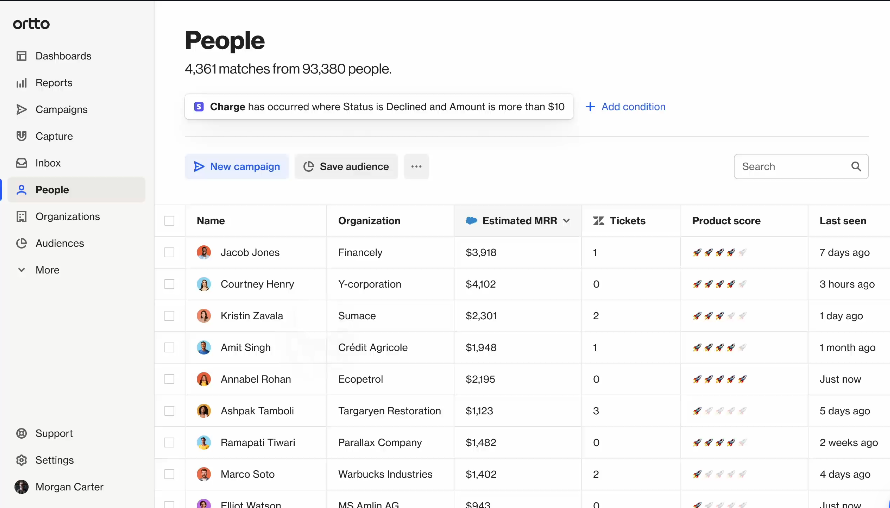This screenshot has width=890, height=508.
Task: Open Morgan Carter profile avatar
Action: (22, 487)
